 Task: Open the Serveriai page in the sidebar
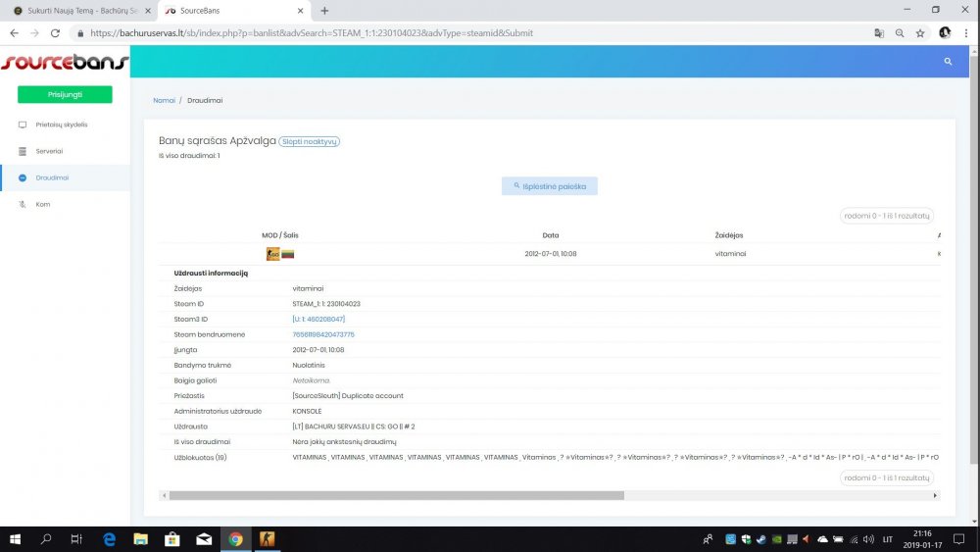49,151
